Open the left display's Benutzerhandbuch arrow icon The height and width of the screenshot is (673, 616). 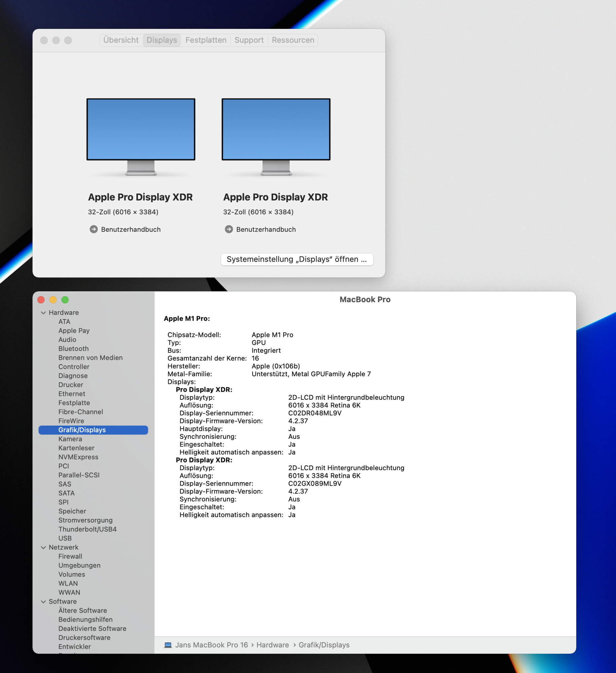click(x=94, y=229)
